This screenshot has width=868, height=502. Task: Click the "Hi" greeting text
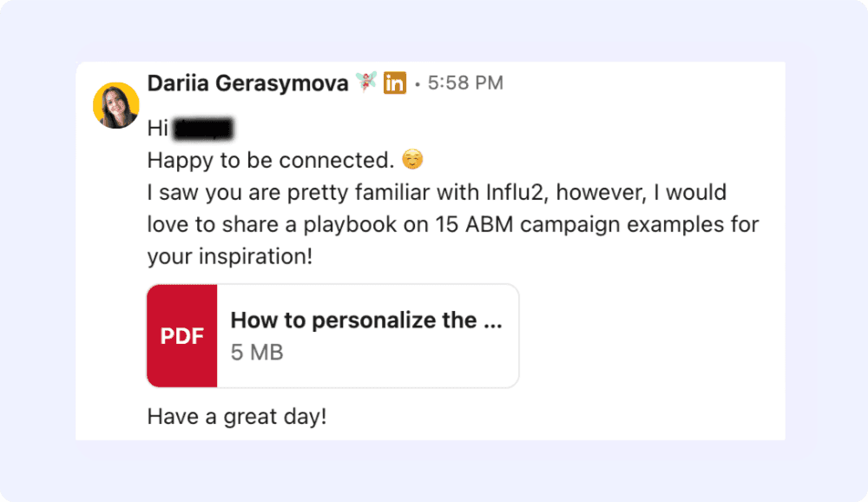[157, 129]
